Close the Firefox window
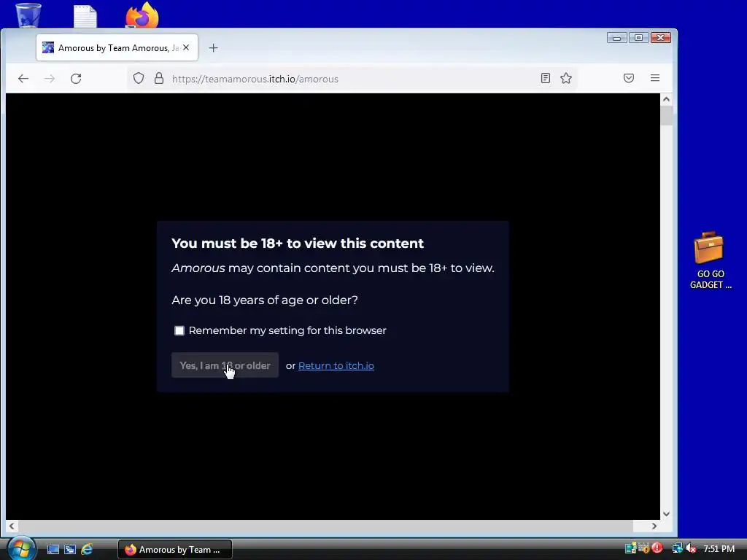 coord(660,38)
